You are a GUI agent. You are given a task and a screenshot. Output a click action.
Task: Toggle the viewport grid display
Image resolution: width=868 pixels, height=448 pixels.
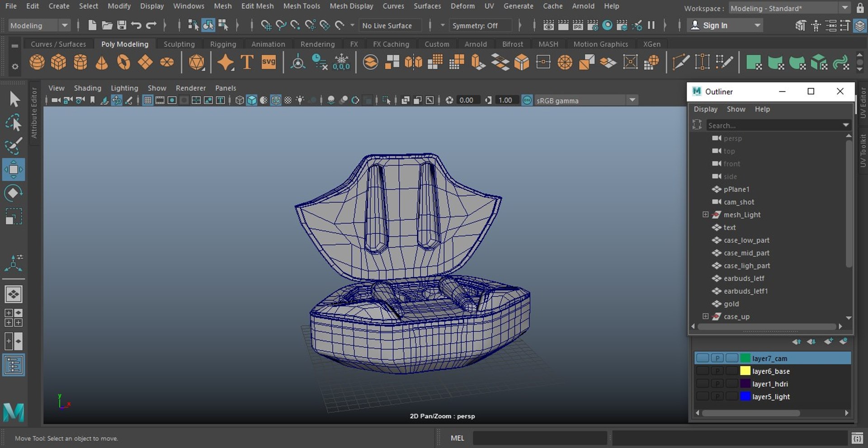[148, 100]
